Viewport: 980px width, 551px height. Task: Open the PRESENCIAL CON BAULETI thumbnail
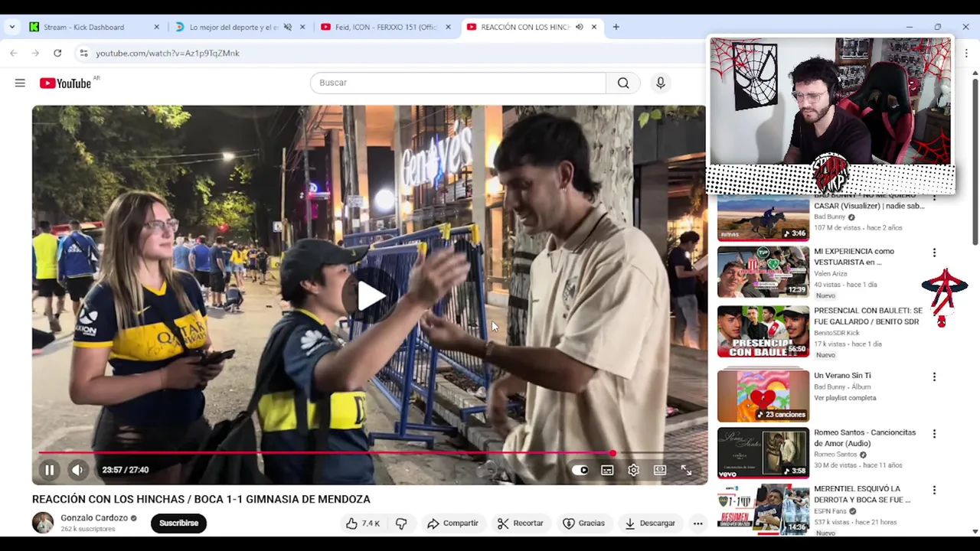click(x=763, y=331)
